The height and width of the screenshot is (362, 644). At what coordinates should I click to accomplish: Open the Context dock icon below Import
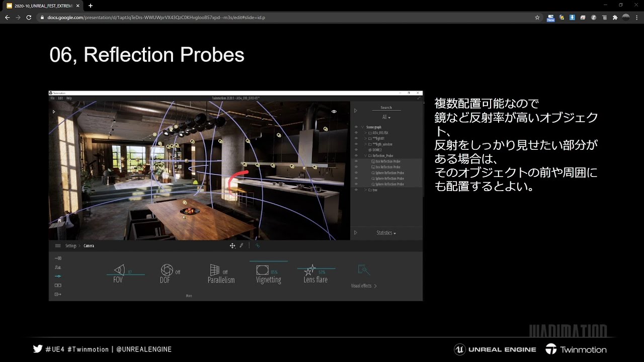click(x=58, y=267)
